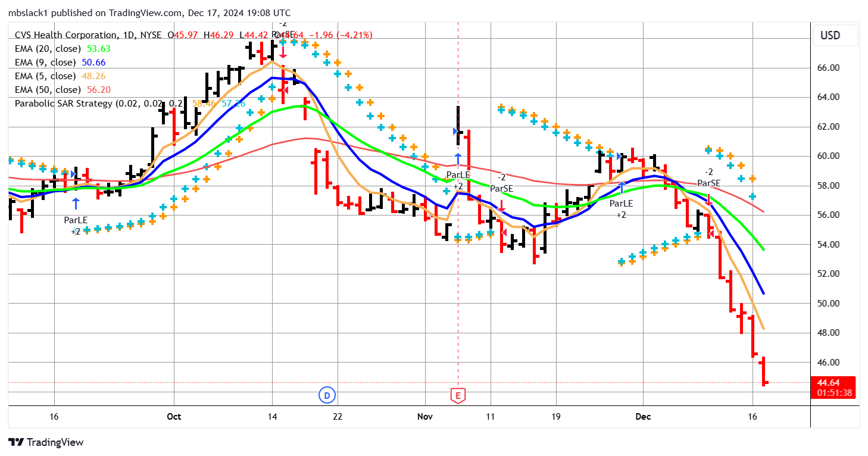This screenshot has height=456, width=868.
Task: Click the published-by header text
Action: pyautogui.click(x=149, y=12)
